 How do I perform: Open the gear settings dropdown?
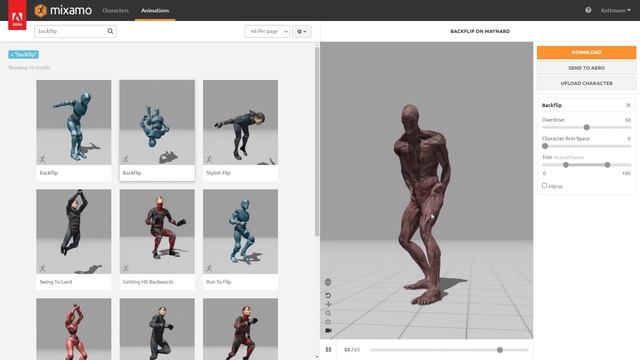[302, 31]
